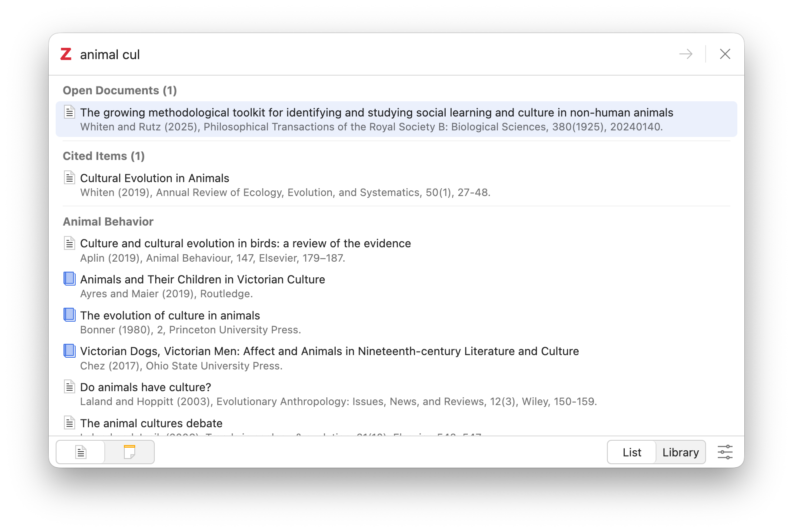Viewport: 793px width, 532px height.
Task: Click the book icon for Victorian Dogs
Action: (x=70, y=351)
